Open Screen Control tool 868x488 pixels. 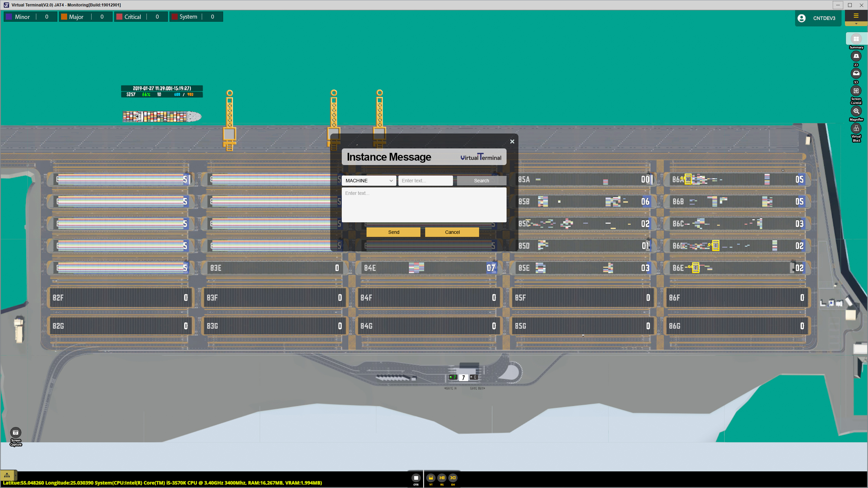pyautogui.click(x=856, y=91)
